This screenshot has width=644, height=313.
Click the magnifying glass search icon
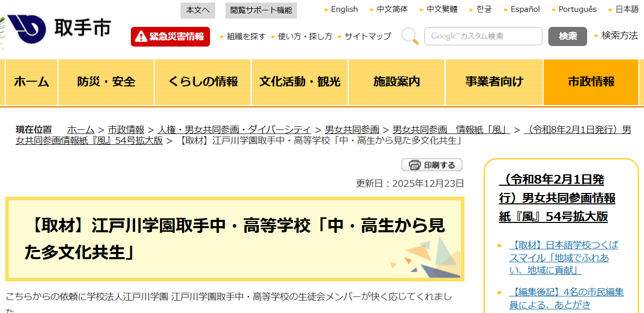click(x=409, y=36)
